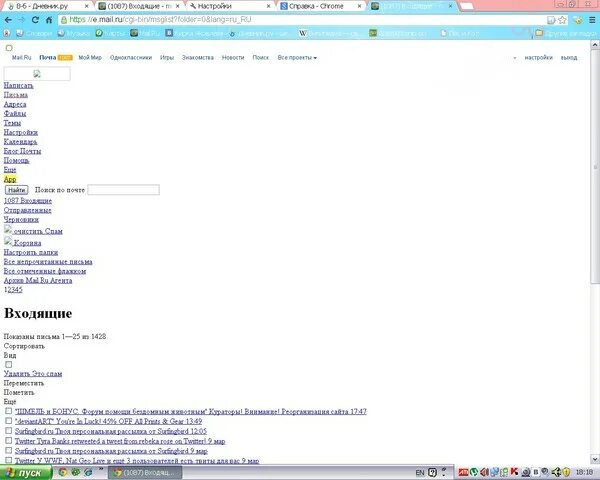Click the scrollbar down arrow
600x480 pixels.
[595, 459]
